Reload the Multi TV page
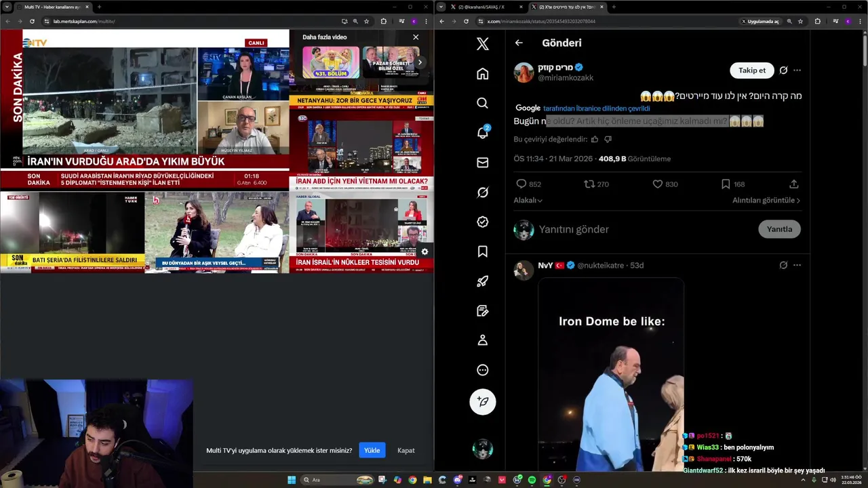Viewport: 868px width, 488px height. (x=32, y=21)
